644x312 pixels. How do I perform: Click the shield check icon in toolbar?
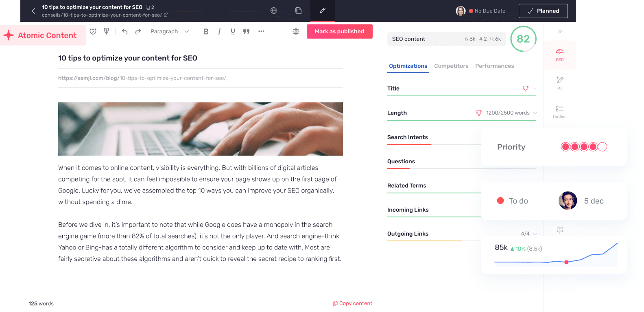click(93, 31)
